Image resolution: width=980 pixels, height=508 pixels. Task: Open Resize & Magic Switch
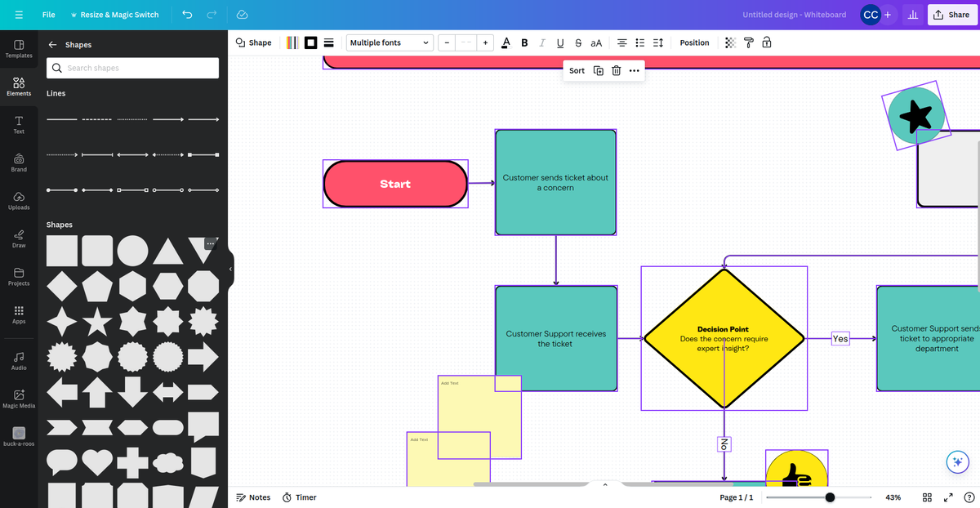pos(114,15)
